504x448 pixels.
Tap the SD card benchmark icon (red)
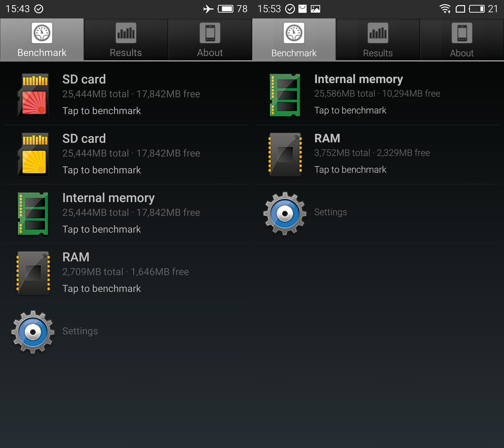[33, 95]
